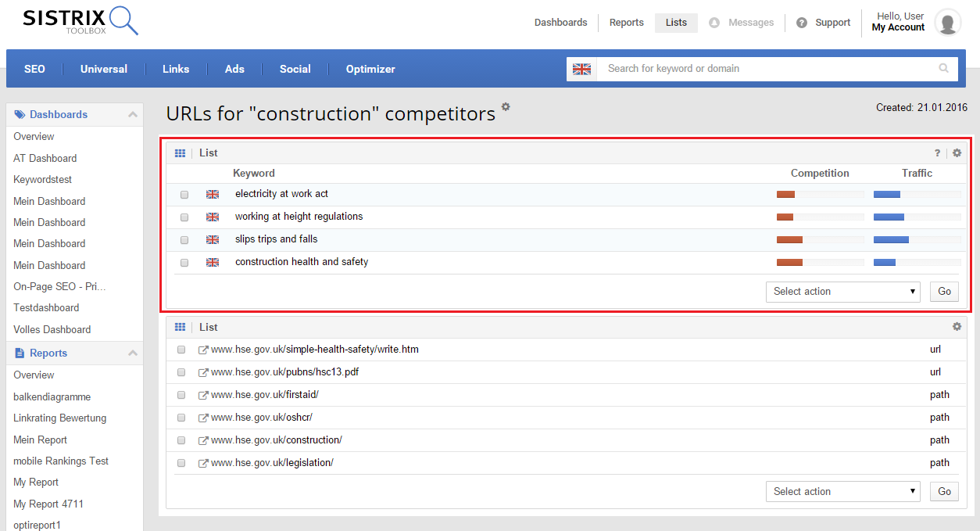Check the hsc13.pdf URL checkbox
This screenshot has width=980, height=531.
181,372
